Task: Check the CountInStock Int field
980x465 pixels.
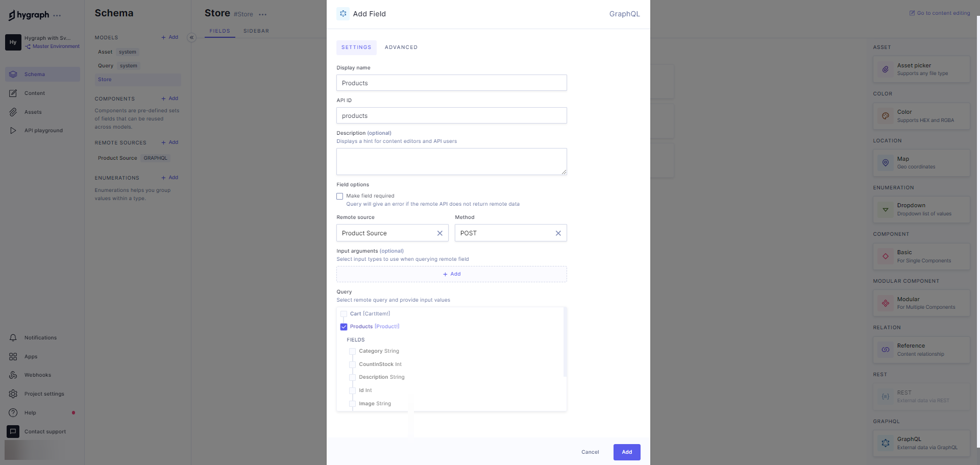Action: [x=353, y=364]
